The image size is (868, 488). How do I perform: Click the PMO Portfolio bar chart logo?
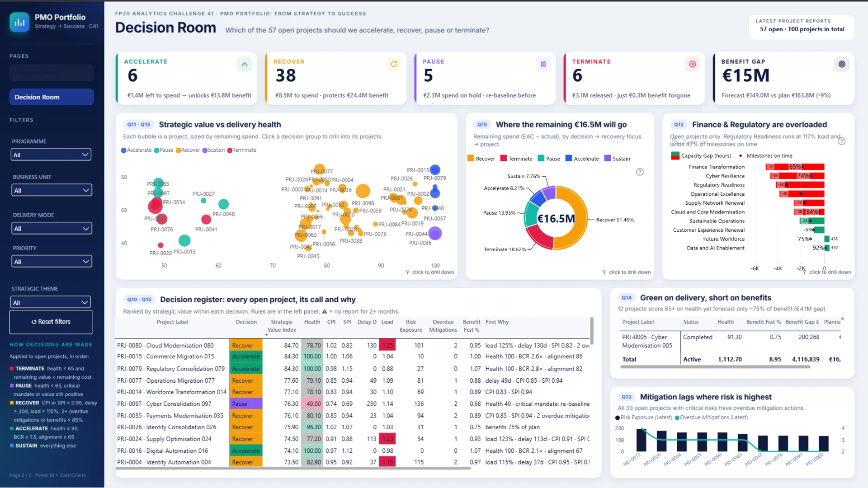tap(19, 22)
